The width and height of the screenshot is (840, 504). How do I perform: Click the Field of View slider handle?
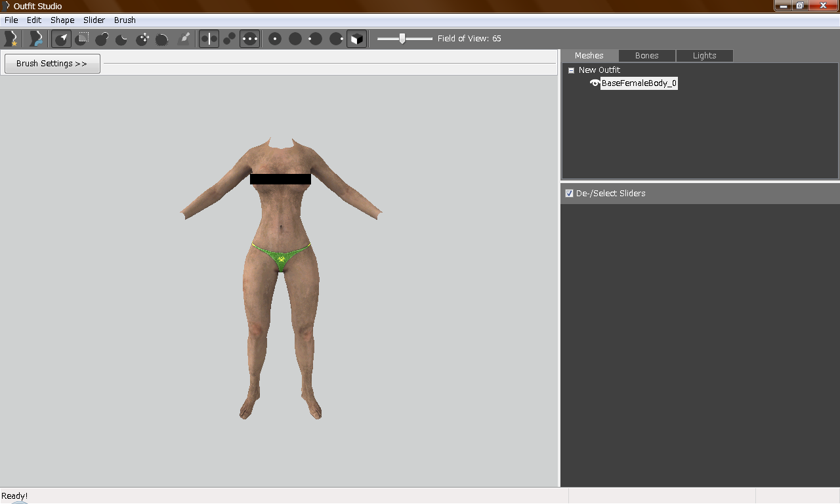(x=402, y=39)
